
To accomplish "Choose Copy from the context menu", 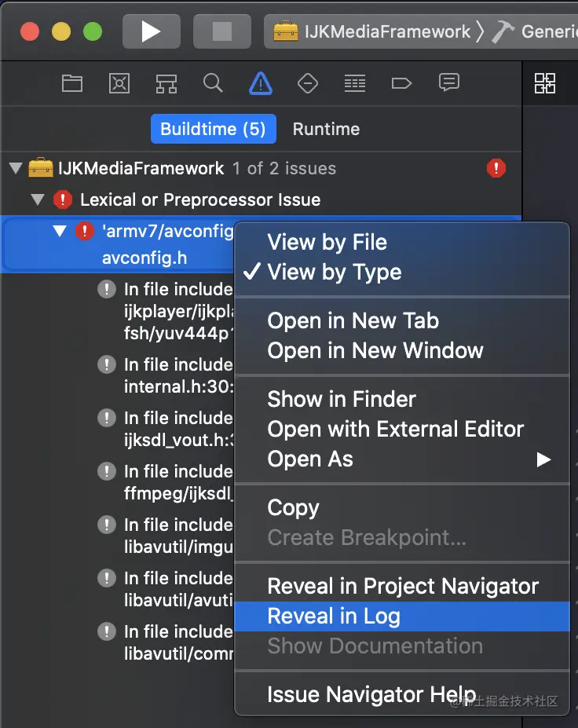I will 402,507.
